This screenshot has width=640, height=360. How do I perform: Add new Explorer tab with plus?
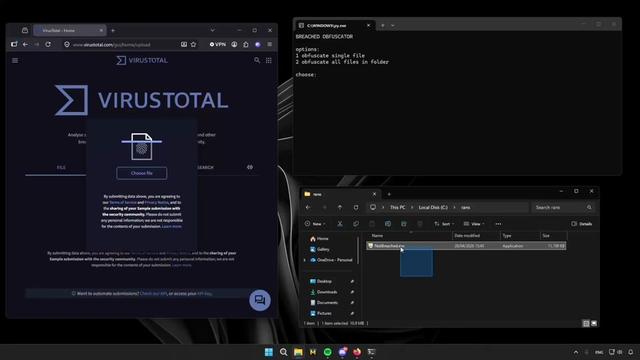coord(389,194)
